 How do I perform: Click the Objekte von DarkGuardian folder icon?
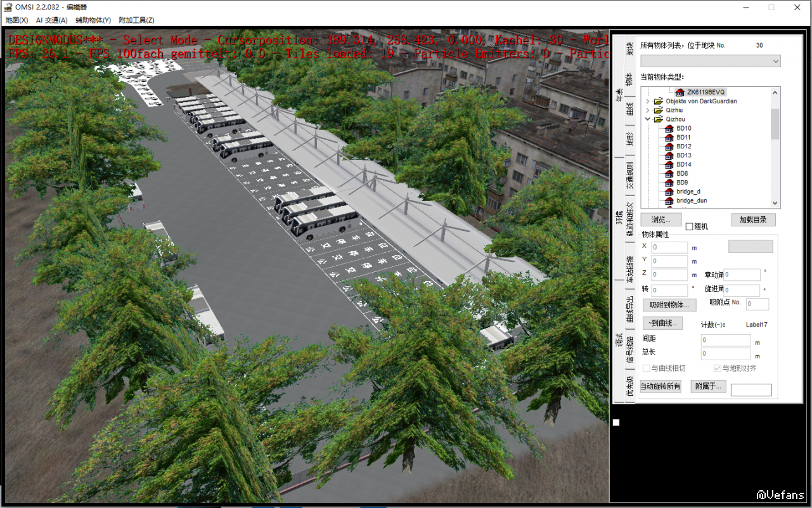pos(659,101)
